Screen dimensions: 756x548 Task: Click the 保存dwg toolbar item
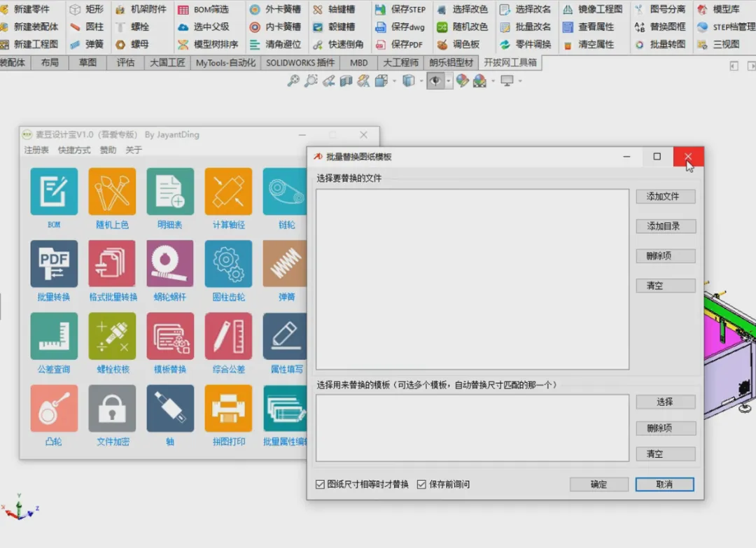[400, 27]
